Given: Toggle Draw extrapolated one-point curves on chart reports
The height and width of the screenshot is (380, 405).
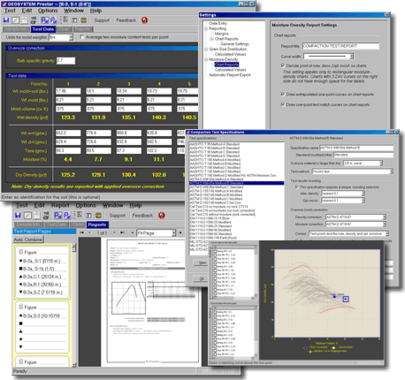Looking at the screenshot, I should pos(282,94).
